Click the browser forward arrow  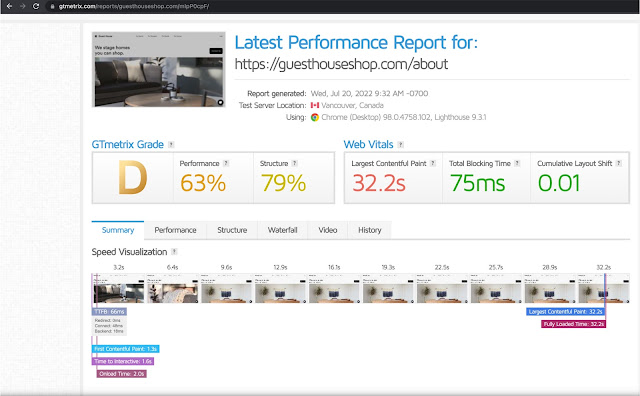(x=22, y=6)
